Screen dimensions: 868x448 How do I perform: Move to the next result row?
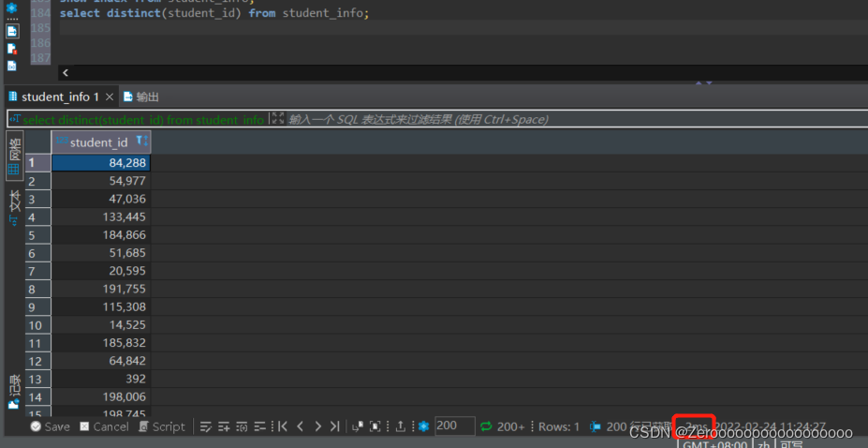coord(317,426)
